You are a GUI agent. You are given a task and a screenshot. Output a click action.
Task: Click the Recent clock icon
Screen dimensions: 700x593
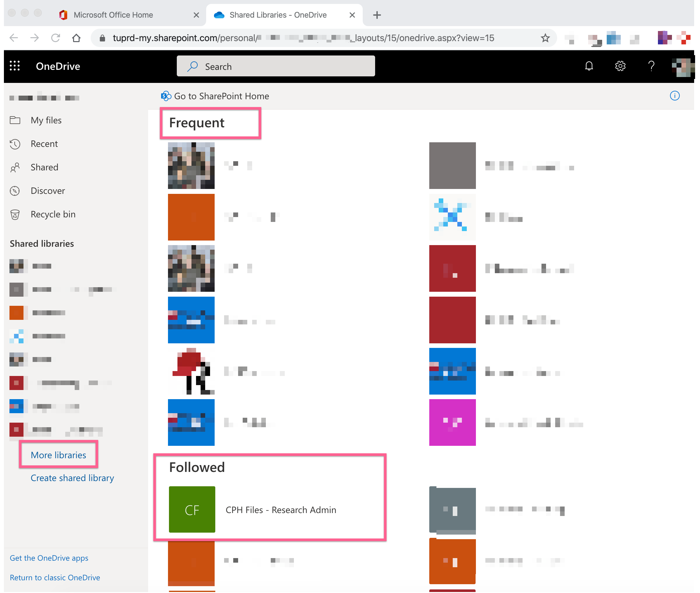[15, 144]
